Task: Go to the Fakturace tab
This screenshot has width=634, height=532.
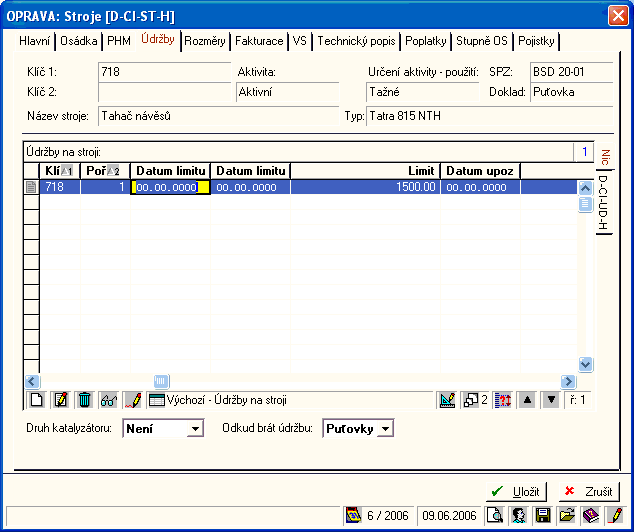Action: pyautogui.click(x=259, y=41)
